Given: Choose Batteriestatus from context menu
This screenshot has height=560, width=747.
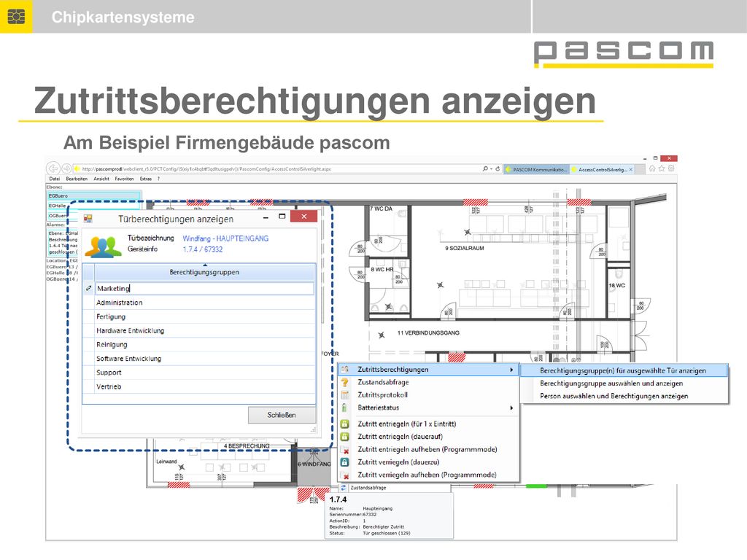Looking at the screenshot, I should click(428, 408).
